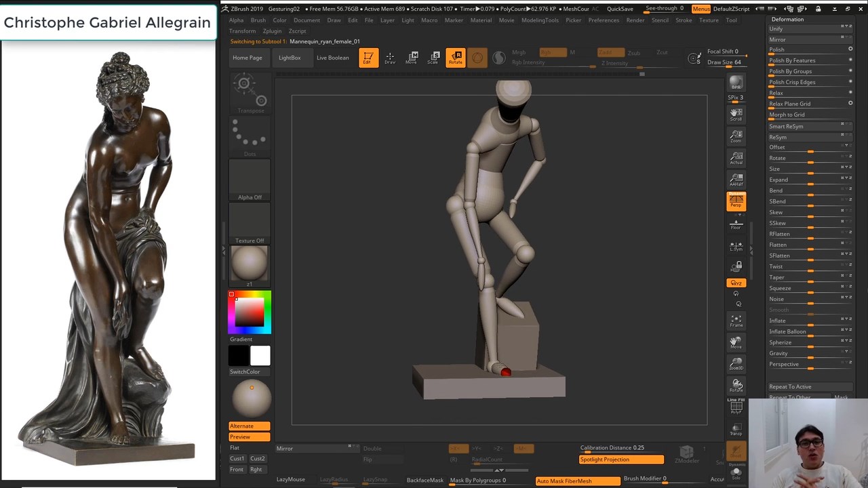Select the Edit mode button
This screenshot has width=868, height=488.
point(368,58)
